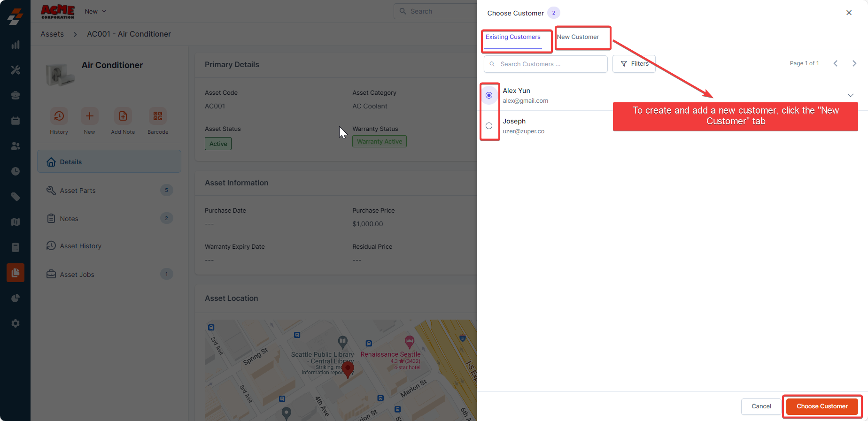
Task: Select the Joseph customer radio button
Action: point(489,126)
